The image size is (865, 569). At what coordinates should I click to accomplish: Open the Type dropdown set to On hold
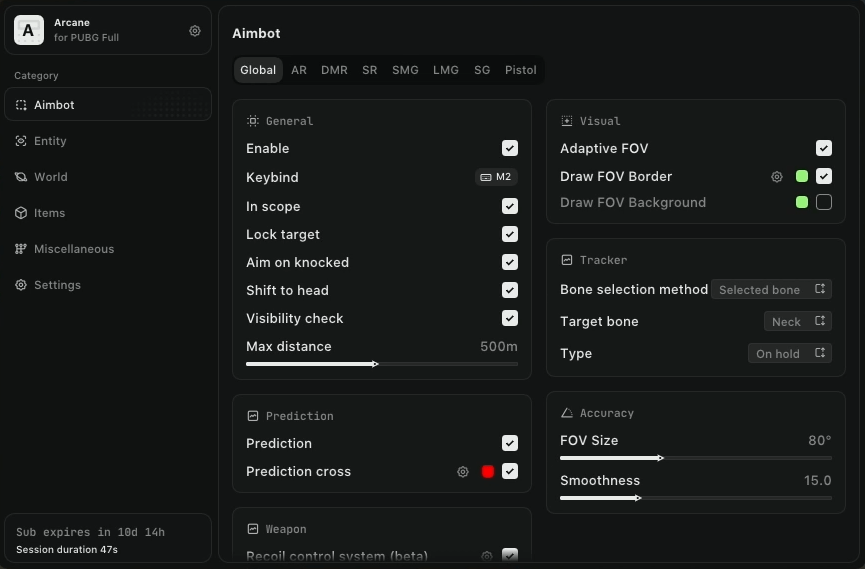(789, 353)
